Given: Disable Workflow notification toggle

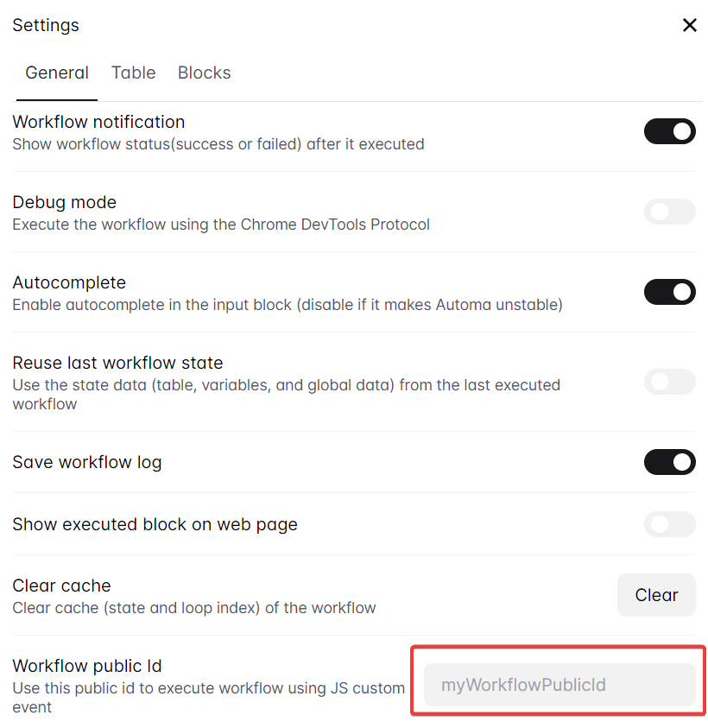Looking at the screenshot, I should (x=669, y=131).
